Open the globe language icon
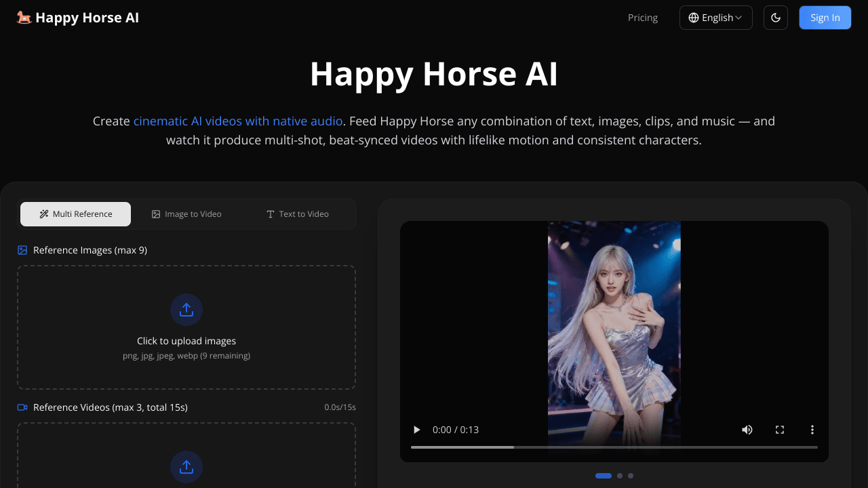Screen dimensions: 868x488 pos(693,18)
